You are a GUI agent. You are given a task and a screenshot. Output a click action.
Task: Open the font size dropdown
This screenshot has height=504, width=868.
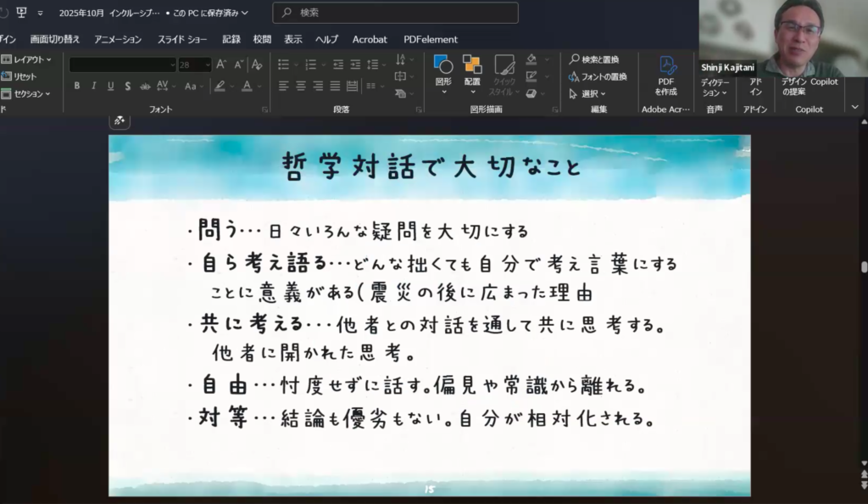click(x=206, y=64)
